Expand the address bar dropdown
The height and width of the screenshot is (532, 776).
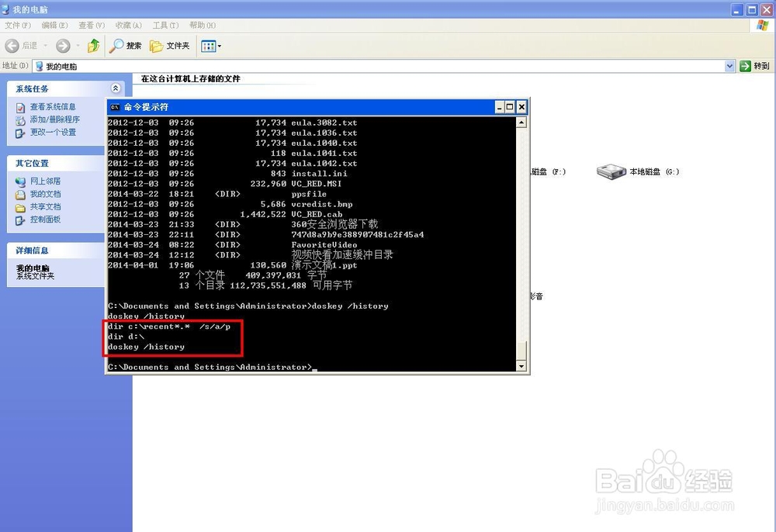[x=729, y=66]
